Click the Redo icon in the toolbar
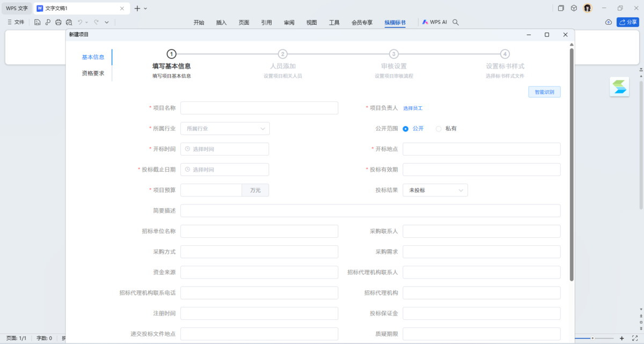The height and width of the screenshot is (344, 644). tap(97, 22)
